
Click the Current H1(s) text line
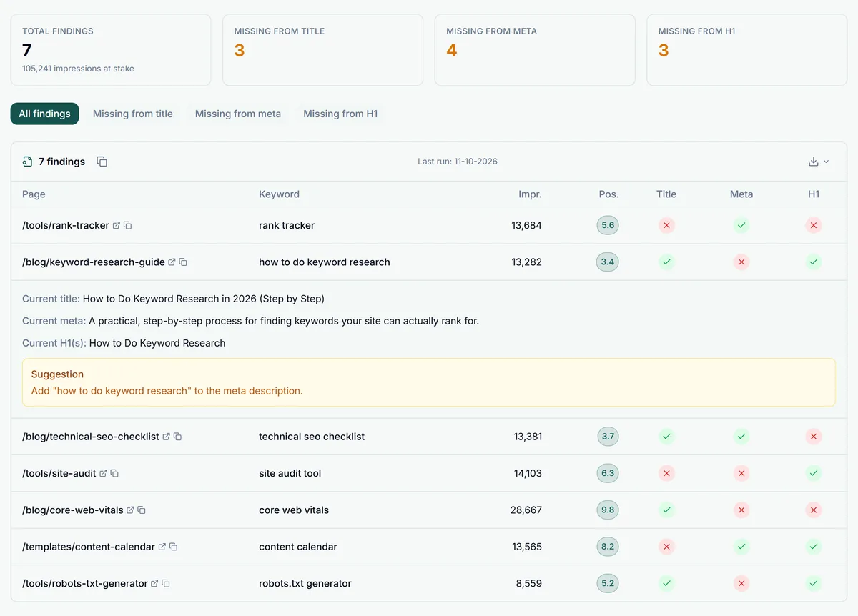[124, 343]
